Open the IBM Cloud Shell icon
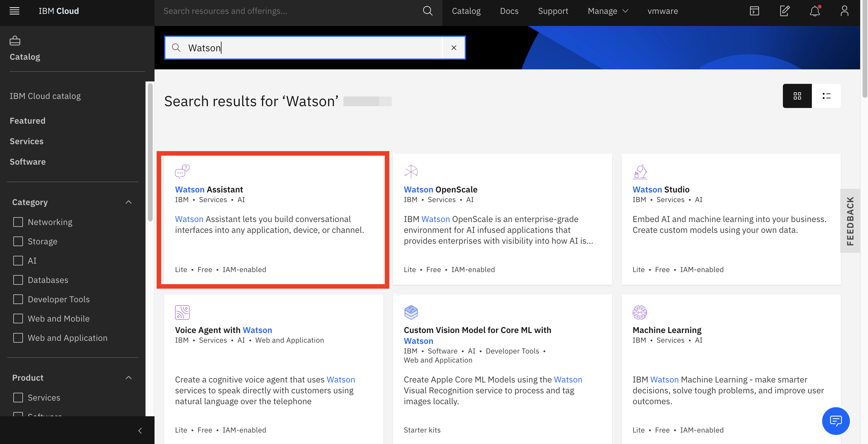868x444 pixels. (754, 11)
